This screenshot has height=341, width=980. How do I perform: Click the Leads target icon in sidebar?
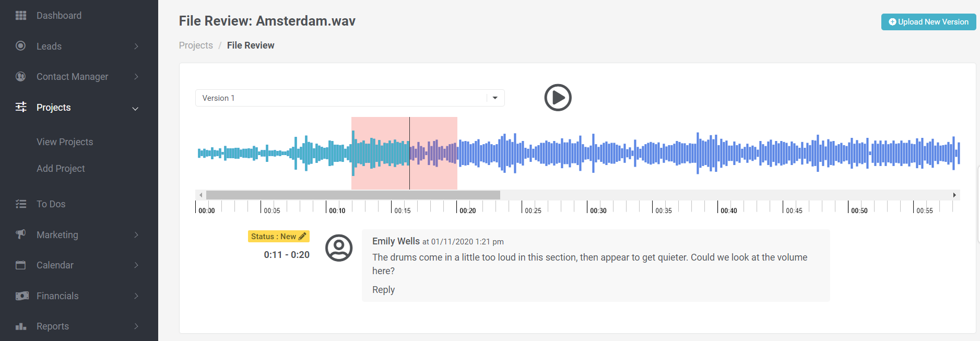[x=21, y=46]
